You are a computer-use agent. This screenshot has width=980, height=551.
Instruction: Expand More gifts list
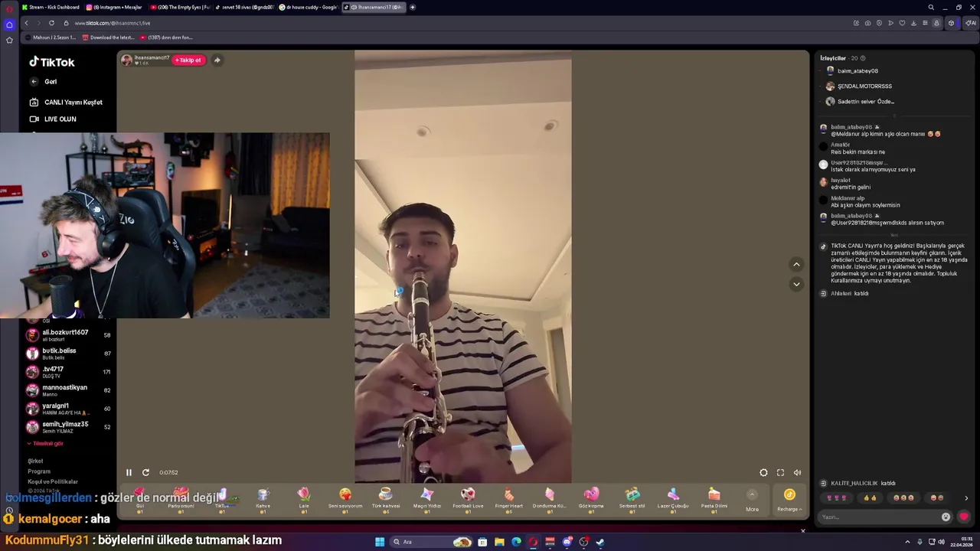click(752, 500)
